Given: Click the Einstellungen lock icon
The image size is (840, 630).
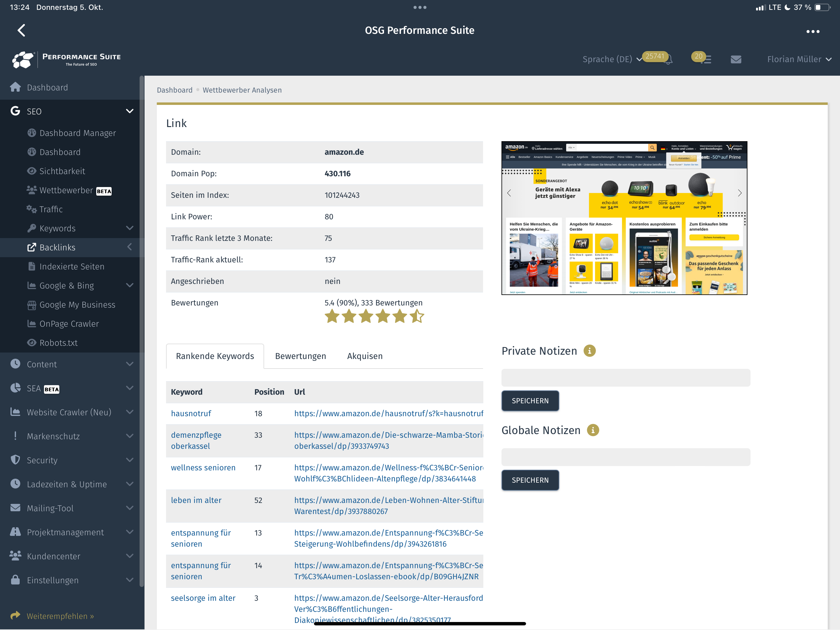Looking at the screenshot, I should point(15,580).
